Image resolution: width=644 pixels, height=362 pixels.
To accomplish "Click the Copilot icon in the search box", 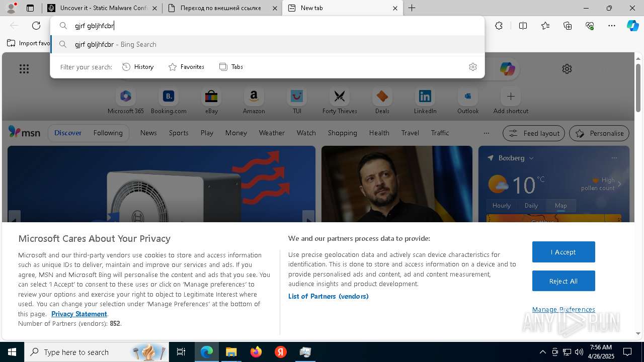I will 507,69.
